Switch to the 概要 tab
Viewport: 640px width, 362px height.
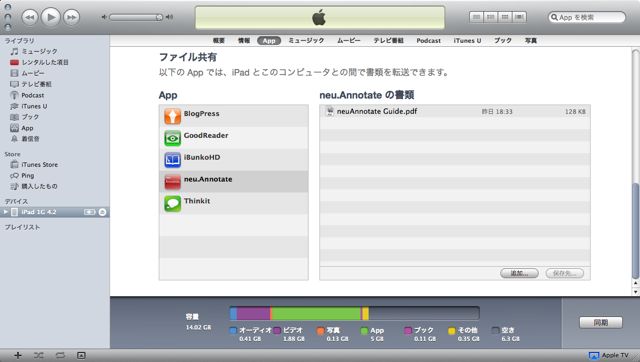(219, 40)
